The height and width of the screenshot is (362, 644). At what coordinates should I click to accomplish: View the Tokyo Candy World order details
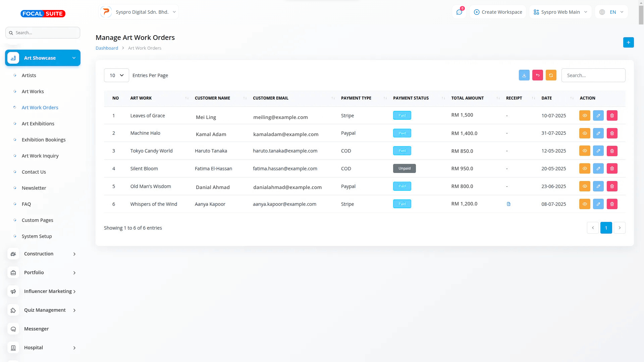[x=584, y=151]
